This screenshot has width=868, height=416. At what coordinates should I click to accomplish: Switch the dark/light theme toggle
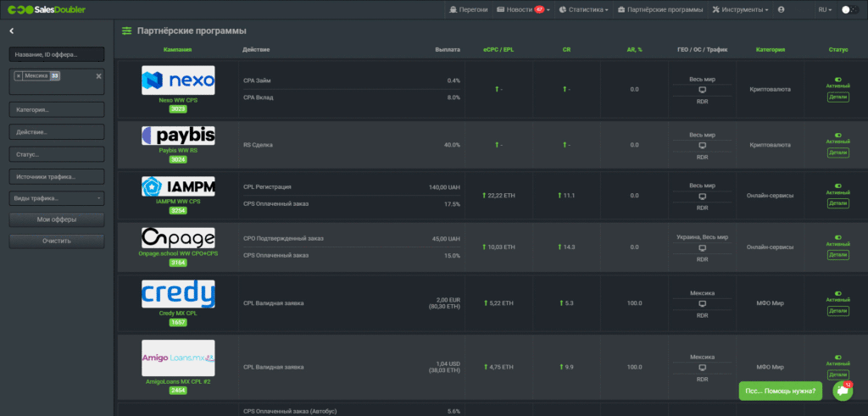coord(849,9)
